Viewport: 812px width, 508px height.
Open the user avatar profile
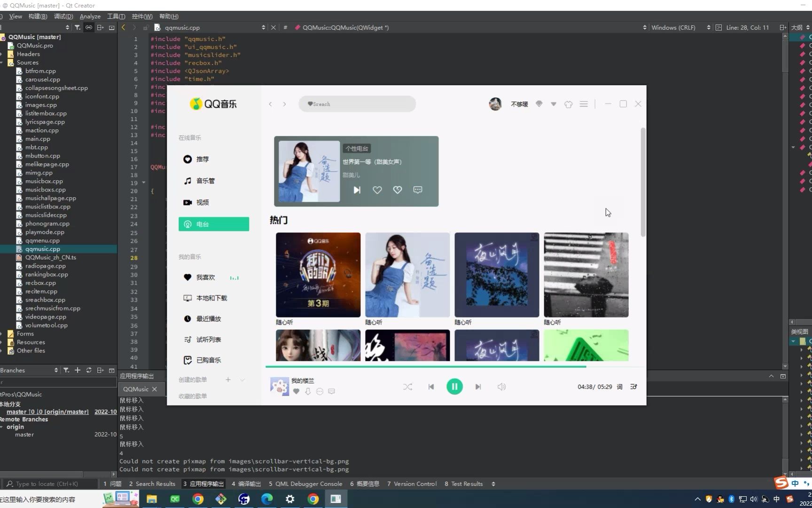(x=495, y=104)
